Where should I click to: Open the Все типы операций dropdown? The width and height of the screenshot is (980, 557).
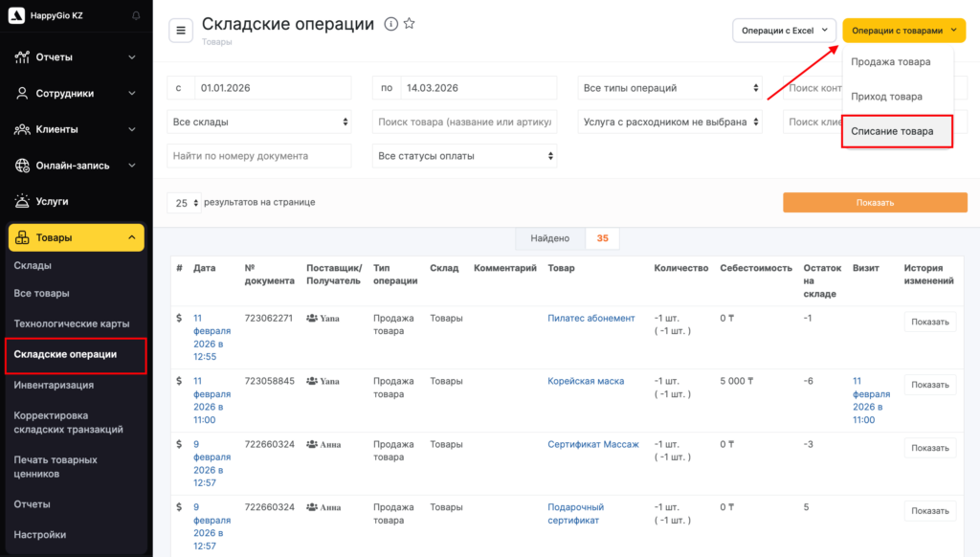pyautogui.click(x=670, y=88)
